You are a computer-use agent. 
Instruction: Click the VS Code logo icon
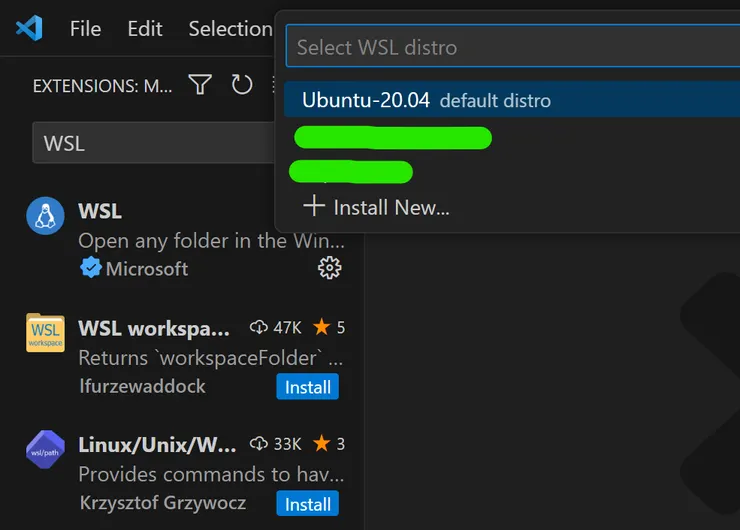[x=29, y=28]
